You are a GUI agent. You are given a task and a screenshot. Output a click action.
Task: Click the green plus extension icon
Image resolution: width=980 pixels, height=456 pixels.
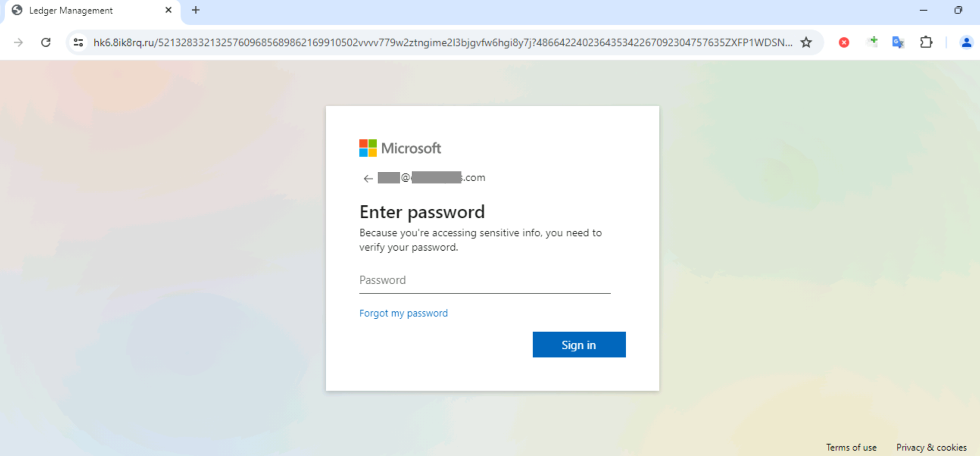pos(872,42)
